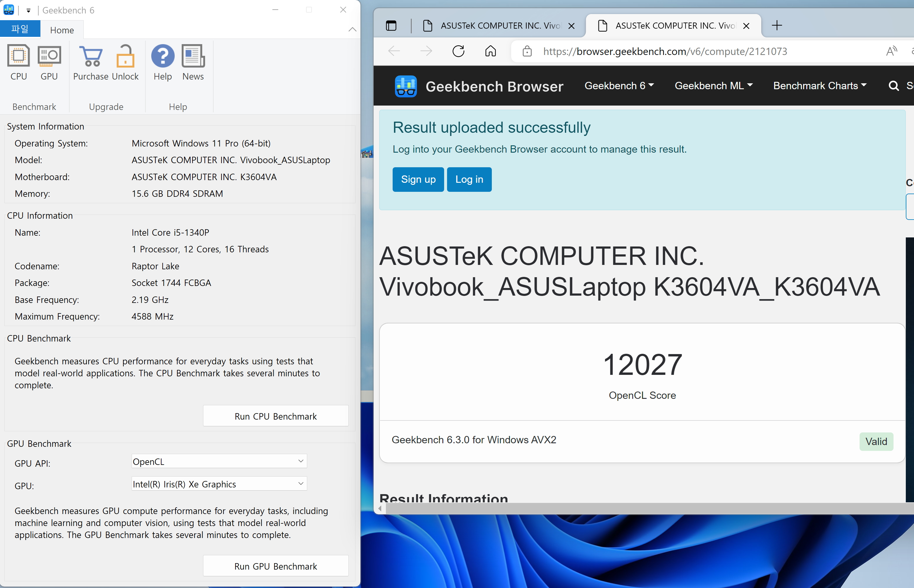
Task: View site information lock icon
Action: point(527,51)
